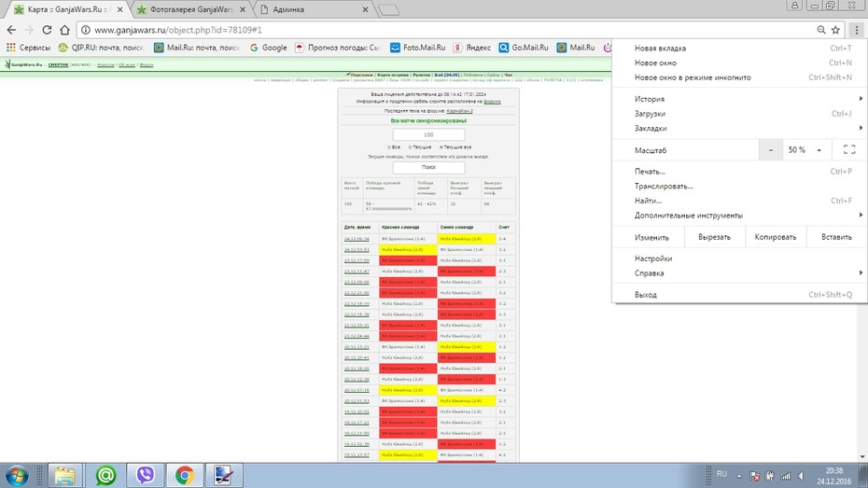
Task: Select the "Текущие все" radio option
Action: [x=441, y=147]
